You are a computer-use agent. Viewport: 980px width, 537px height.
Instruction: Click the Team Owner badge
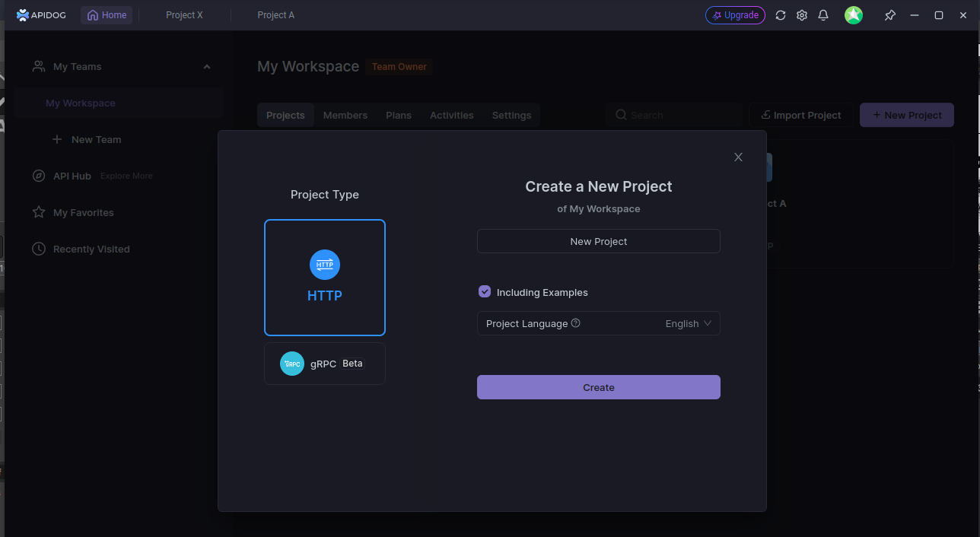coord(399,67)
